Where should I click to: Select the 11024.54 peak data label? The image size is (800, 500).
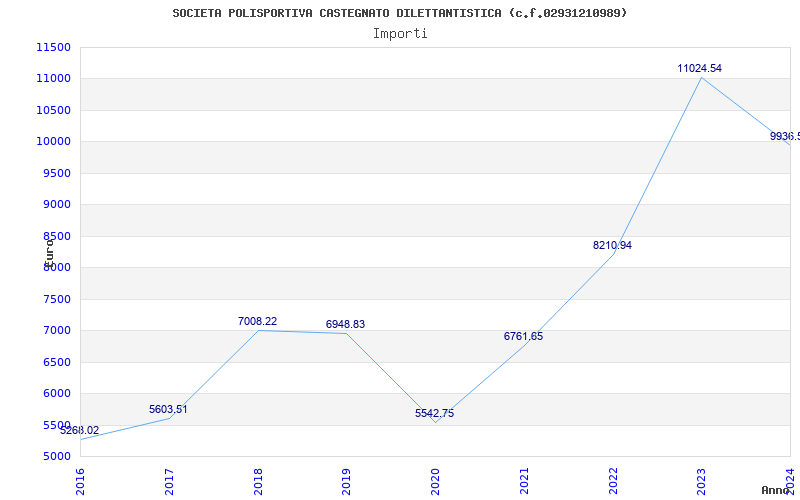point(699,68)
